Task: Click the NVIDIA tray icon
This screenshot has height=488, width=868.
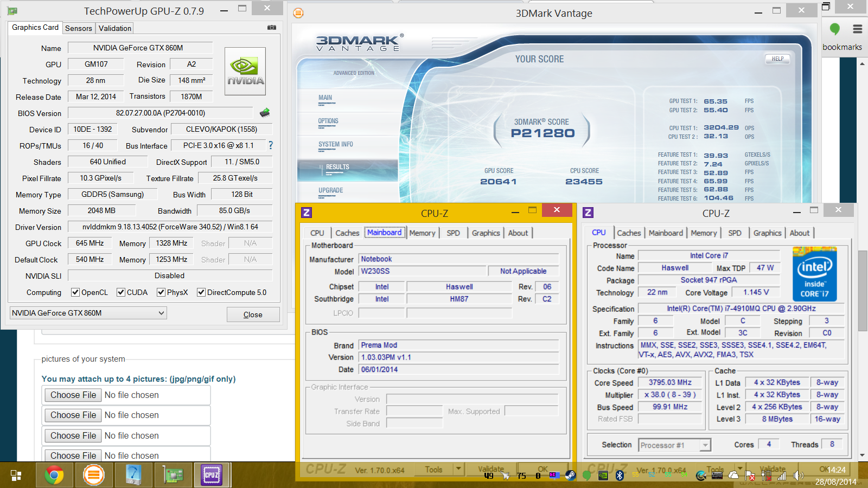Action: (x=603, y=476)
